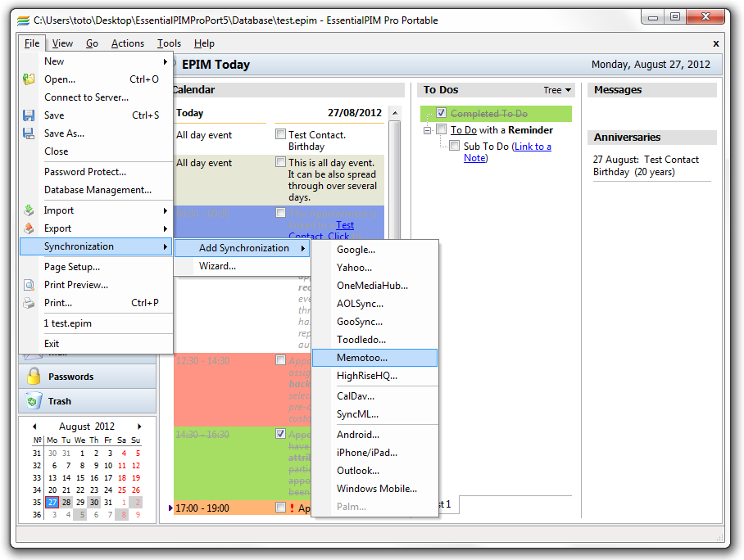The height and width of the screenshot is (560, 744).
Task: Open the Actions menu
Action: click(x=128, y=43)
